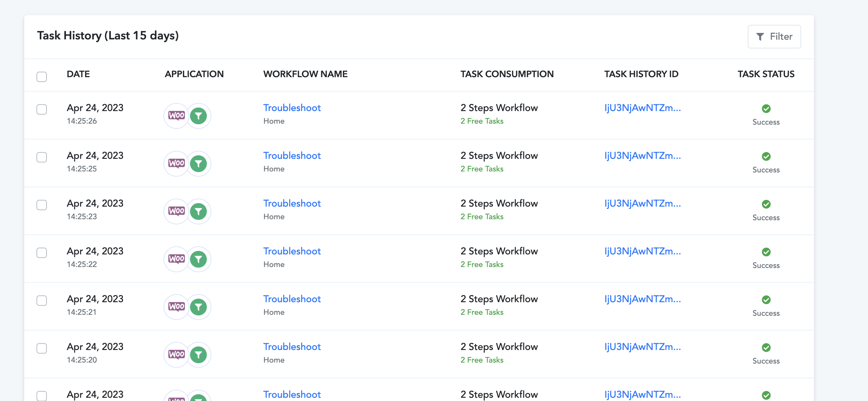Click the green success checkmark in the 14:25:22 row
This screenshot has width=868, height=401.
766,252
